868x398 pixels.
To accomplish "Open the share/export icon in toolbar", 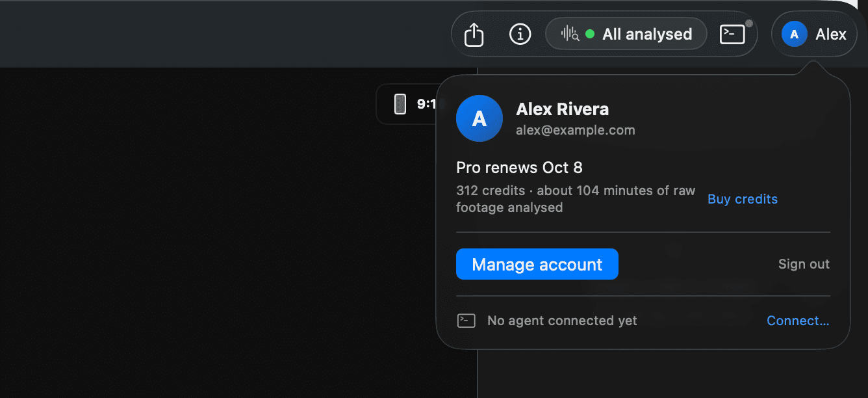I will 474,34.
